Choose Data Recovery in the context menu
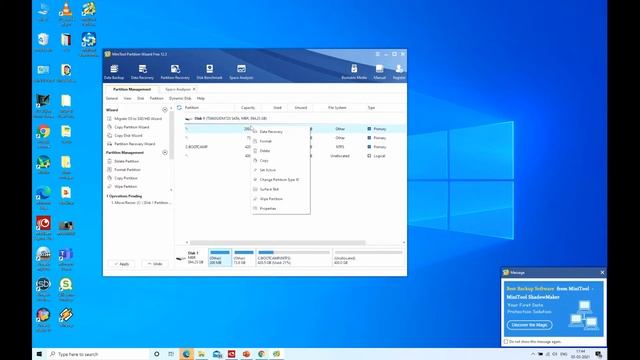640x360 pixels. point(280,132)
